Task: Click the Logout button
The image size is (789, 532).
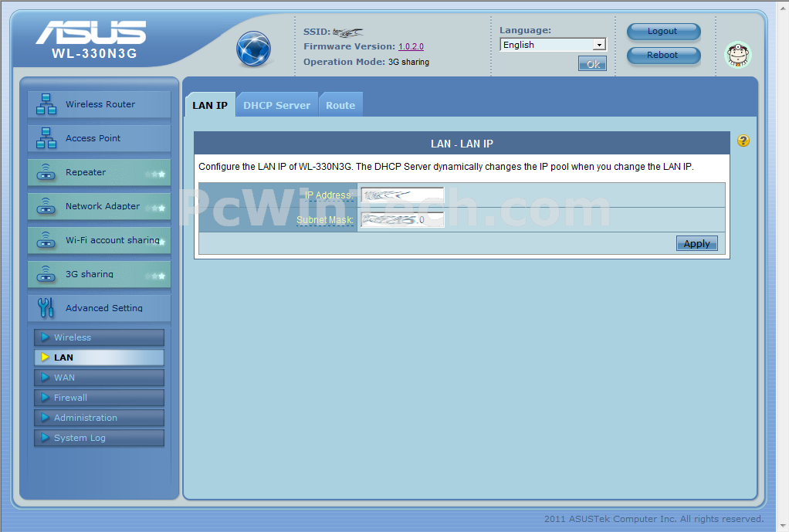Action: coord(663,31)
